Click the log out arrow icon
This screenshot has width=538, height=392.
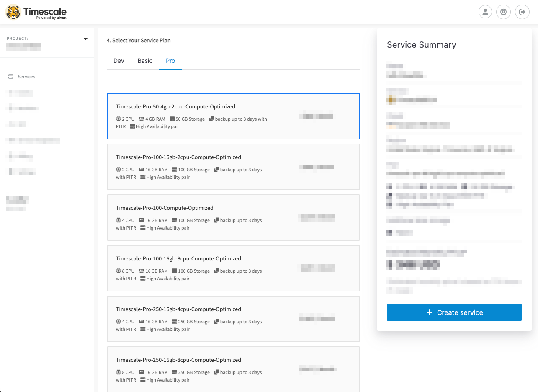522,12
